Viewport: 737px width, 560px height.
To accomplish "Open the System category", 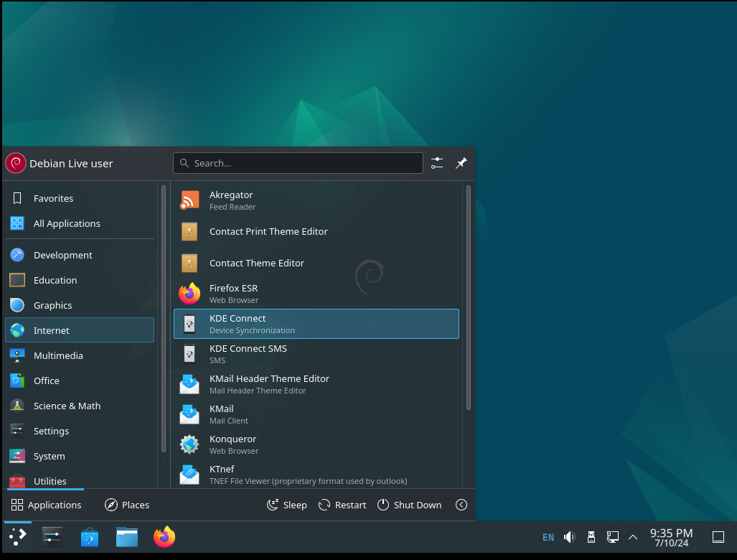I will coord(80,456).
